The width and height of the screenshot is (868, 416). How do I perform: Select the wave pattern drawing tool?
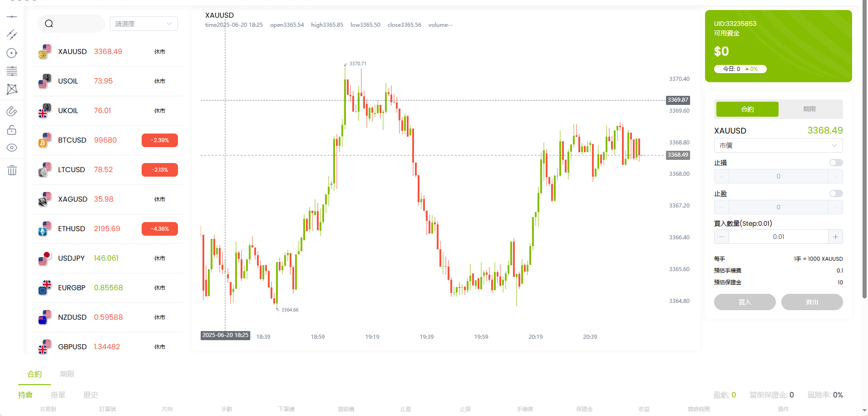[x=12, y=89]
